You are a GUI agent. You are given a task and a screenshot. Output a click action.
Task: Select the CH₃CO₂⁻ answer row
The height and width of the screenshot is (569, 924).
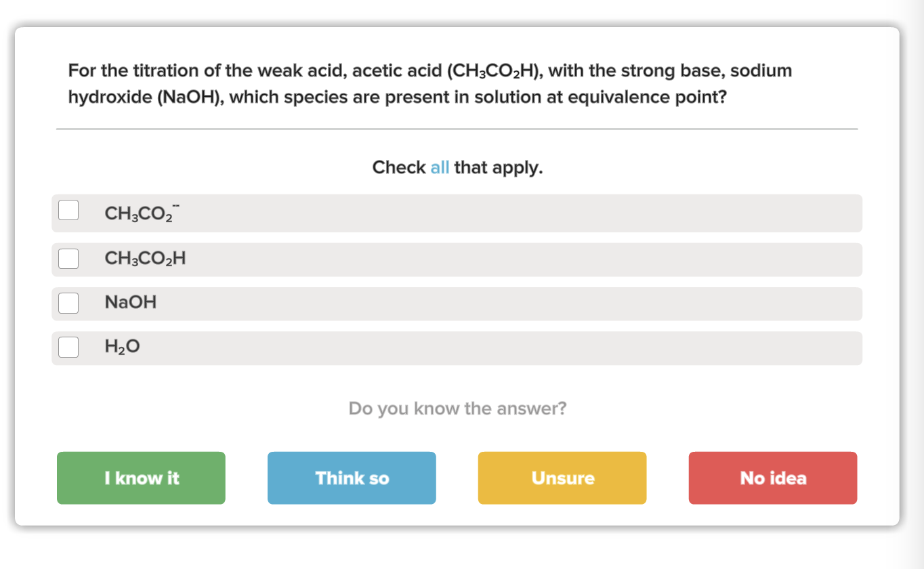point(457,212)
